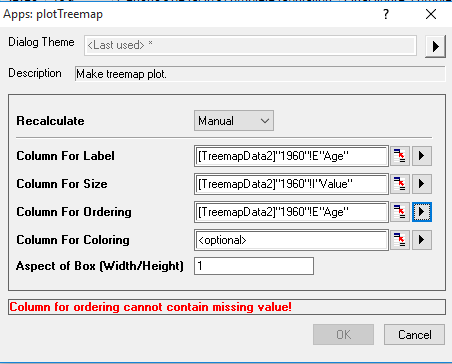The height and width of the screenshot is (364, 452).
Task: Click the range selector icon for Column For Label
Action: 400,156
